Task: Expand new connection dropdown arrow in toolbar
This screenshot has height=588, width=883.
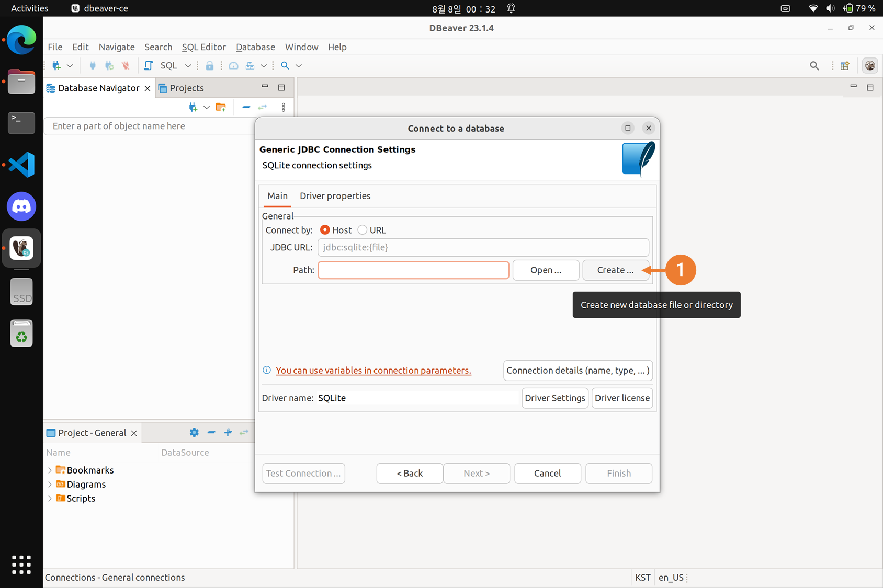Action: (x=70, y=66)
